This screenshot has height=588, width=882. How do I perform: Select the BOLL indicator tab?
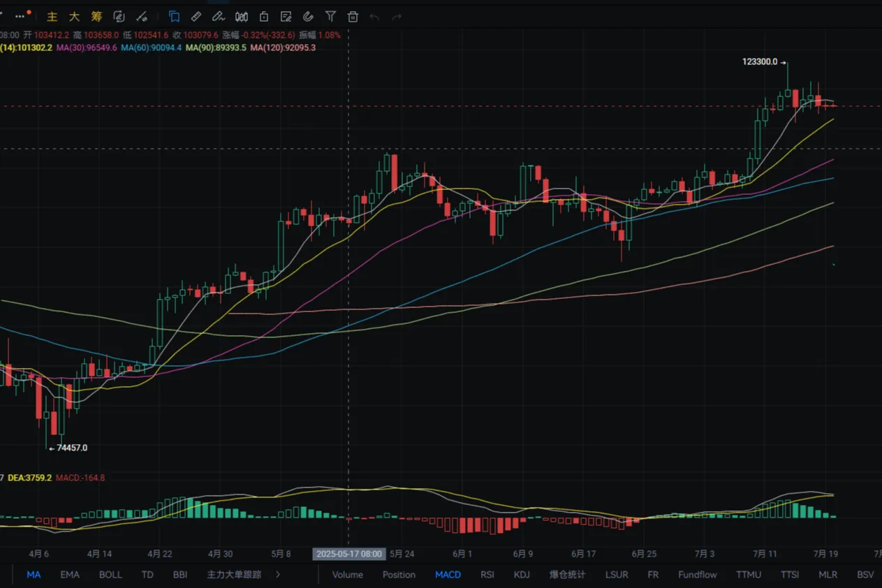pos(110,575)
